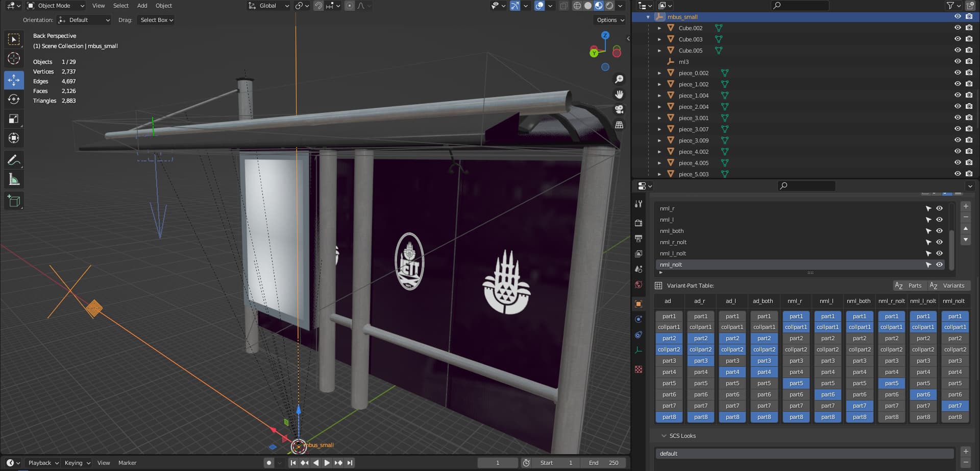This screenshot has width=980, height=471.
Task: Open the Select menu
Action: (x=120, y=6)
